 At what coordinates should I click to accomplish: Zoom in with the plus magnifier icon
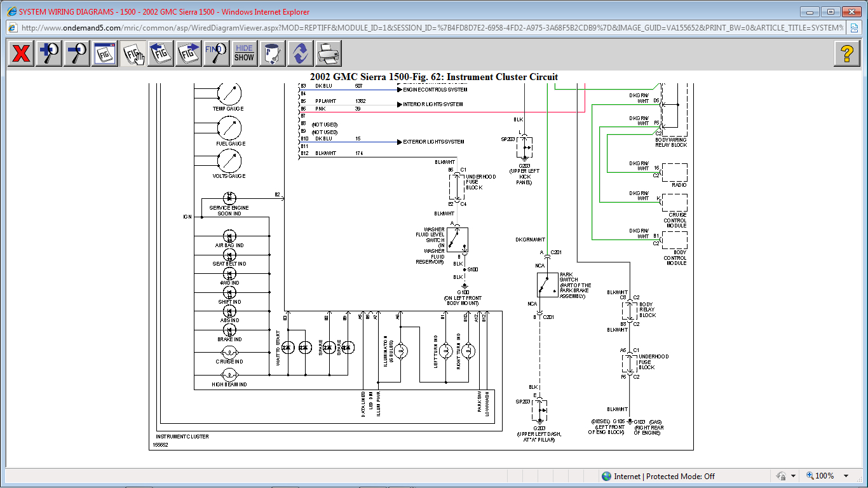[x=49, y=53]
